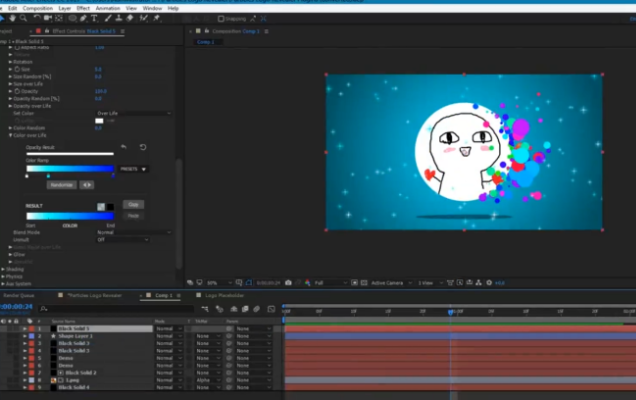Take snapshot with camera icon in viewer

pyautogui.click(x=288, y=283)
